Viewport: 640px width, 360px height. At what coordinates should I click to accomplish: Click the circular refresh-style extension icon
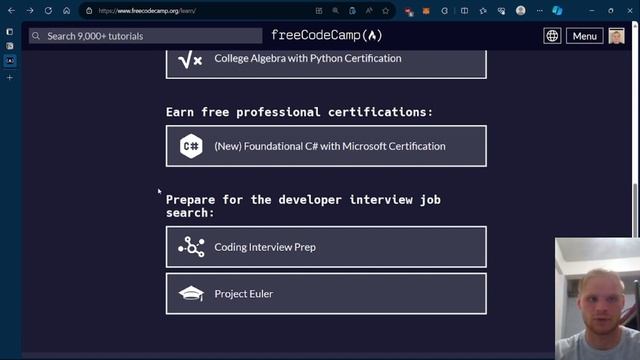(444, 11)
